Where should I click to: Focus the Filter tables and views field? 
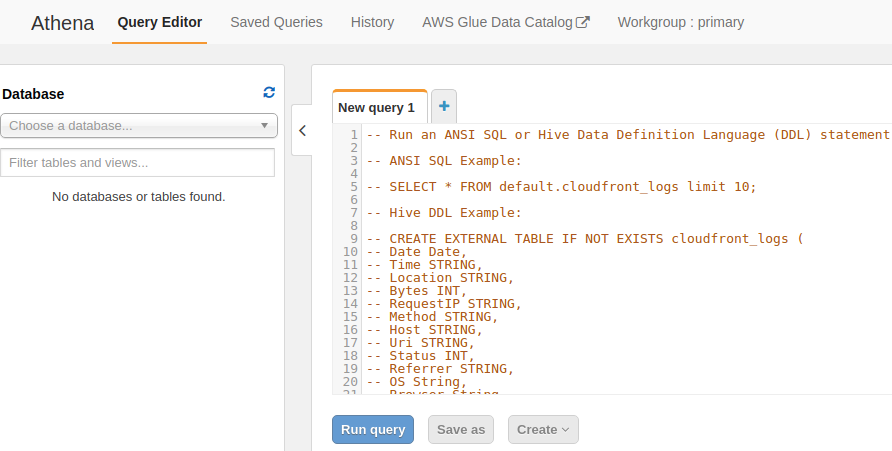(x=139, y=162)
